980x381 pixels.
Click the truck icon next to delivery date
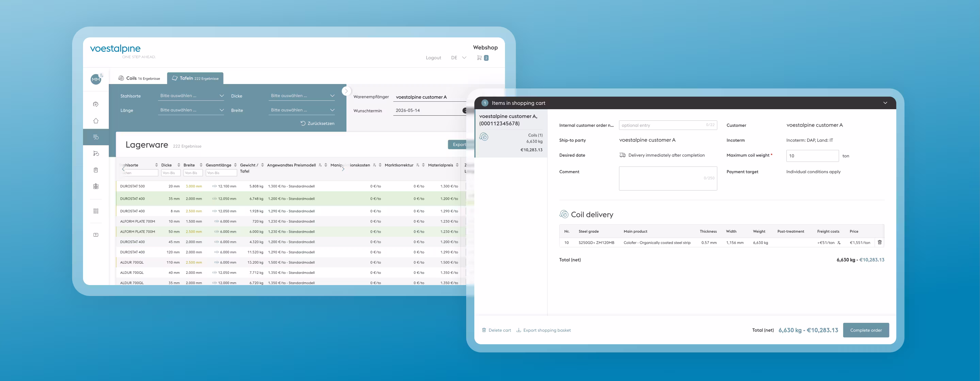[x=622, y=155]
